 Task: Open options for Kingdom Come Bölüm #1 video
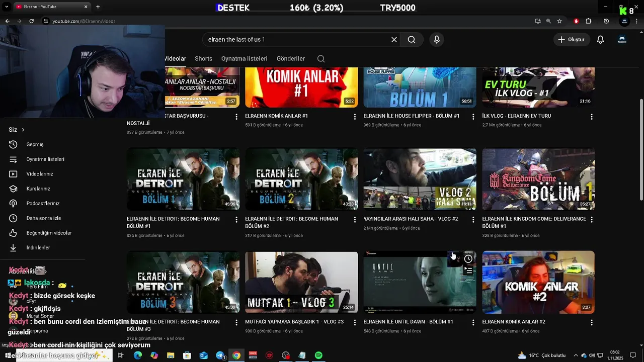pos(592,220)
